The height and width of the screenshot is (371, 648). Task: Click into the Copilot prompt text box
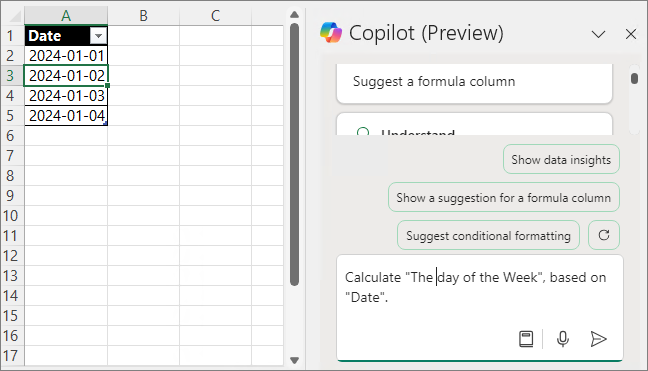(x=480, y=287)
